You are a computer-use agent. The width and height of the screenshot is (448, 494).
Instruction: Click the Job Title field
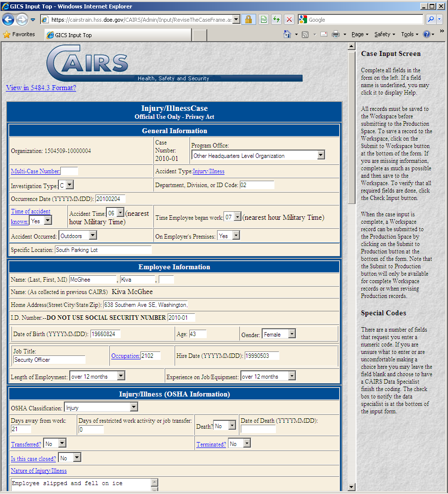pyautogui.click(x=49, y=360)
